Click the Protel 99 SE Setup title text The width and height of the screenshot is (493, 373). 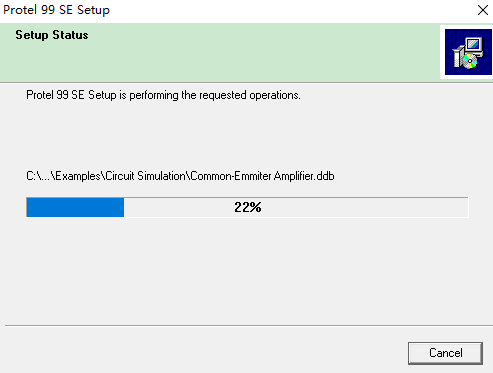click(56, 10)
